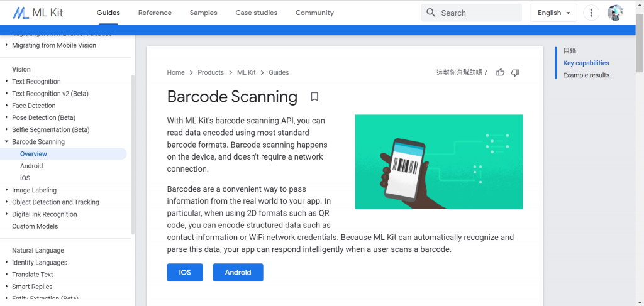Click the thumbs up helpful icon

(500, 73)
